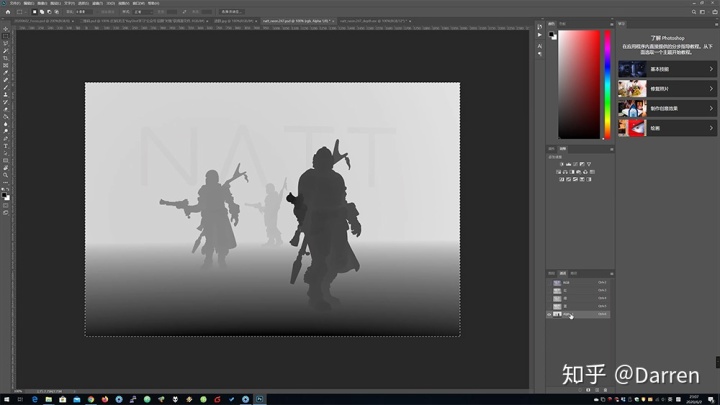This screenshot has width=720, height=405.
Task: Choose Subtract from Selection mode
Action: (49, 12)
